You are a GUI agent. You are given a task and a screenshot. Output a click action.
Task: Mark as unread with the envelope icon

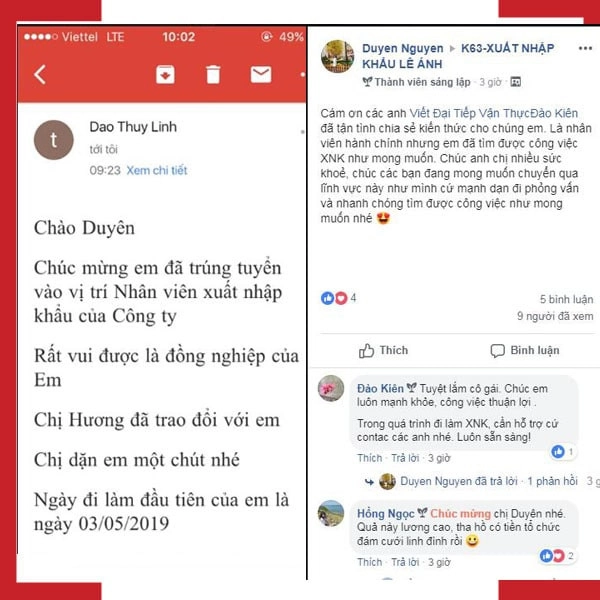[261, 74]
